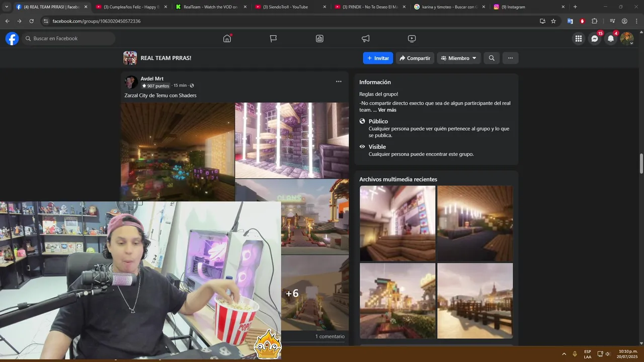
Task: Open the purple stairs post photo
Action: point(292,140)
